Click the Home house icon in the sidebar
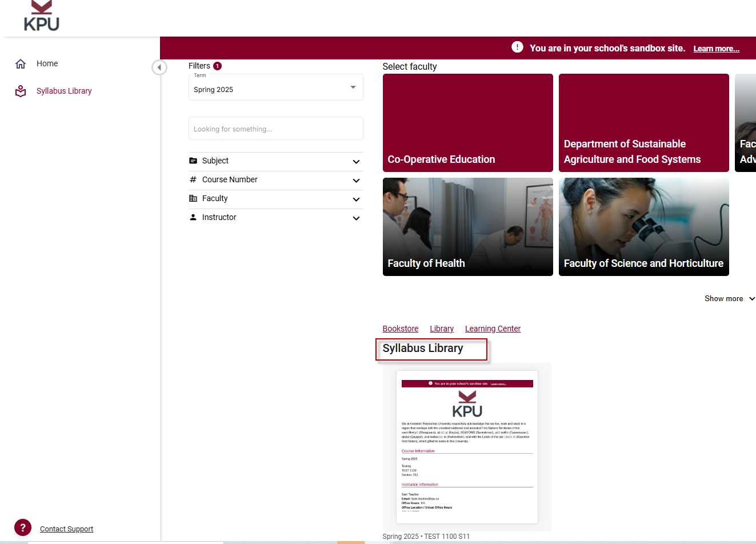This screenshot has width=756, height=544. point(21,63)
